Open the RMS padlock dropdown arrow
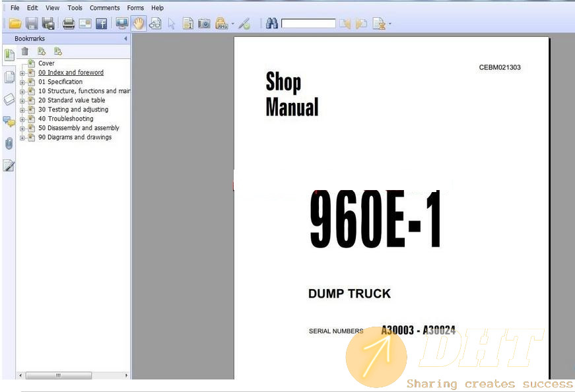Screen dimensions: 575x392 tap(233, 24)
